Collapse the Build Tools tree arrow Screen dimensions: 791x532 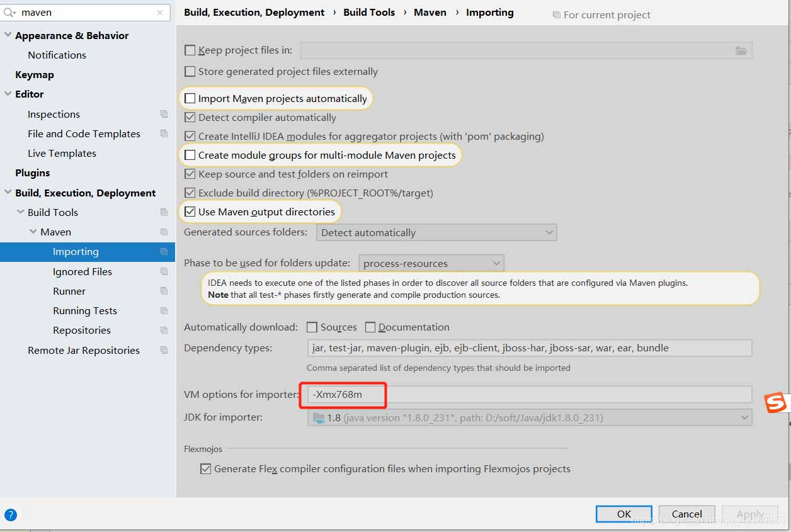coord(21,212)
